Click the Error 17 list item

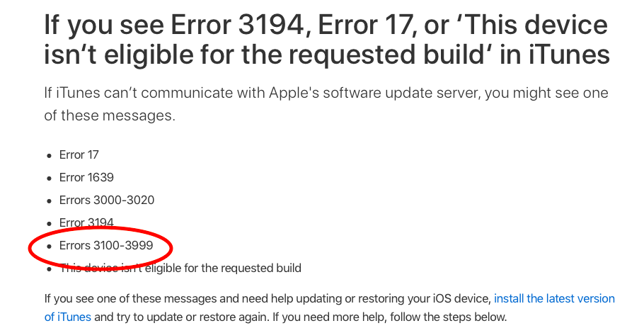coord(79,155)
